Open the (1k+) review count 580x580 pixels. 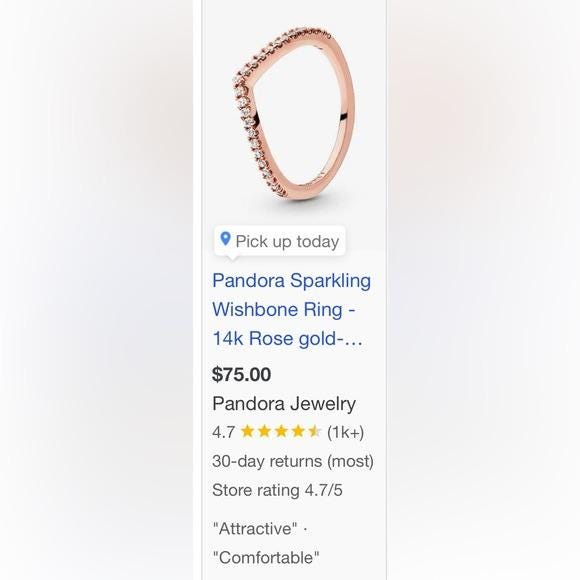[x=345, y=432]
